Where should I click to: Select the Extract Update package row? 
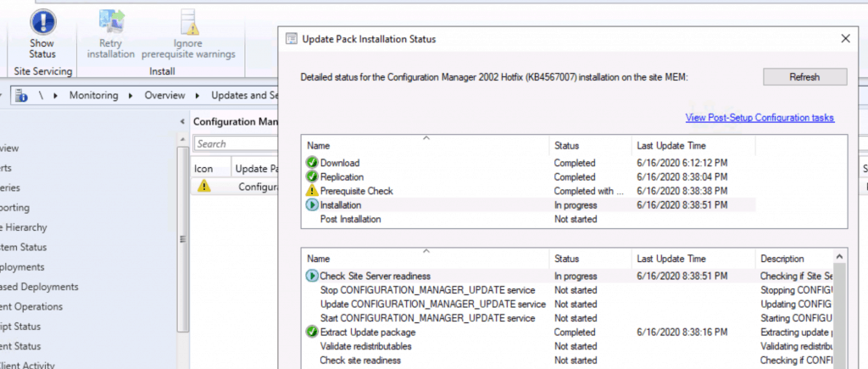567,332
